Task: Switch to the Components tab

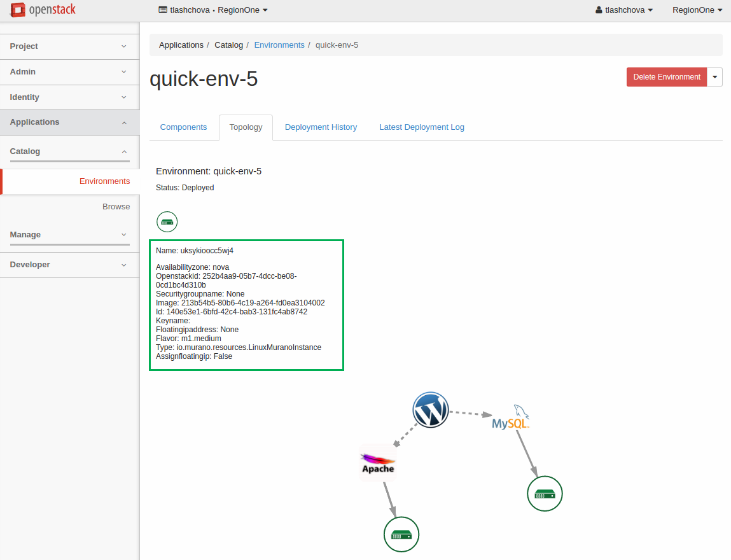Action: 183,127
